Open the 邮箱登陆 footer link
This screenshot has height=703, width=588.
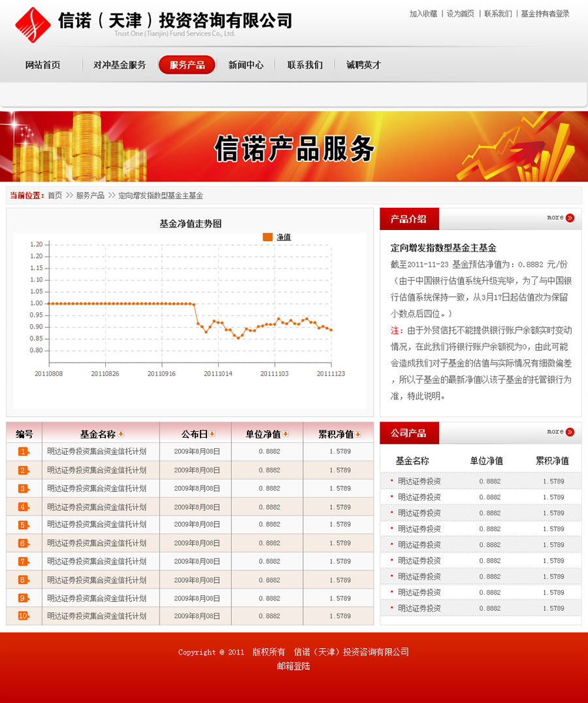tap(293, 666)
